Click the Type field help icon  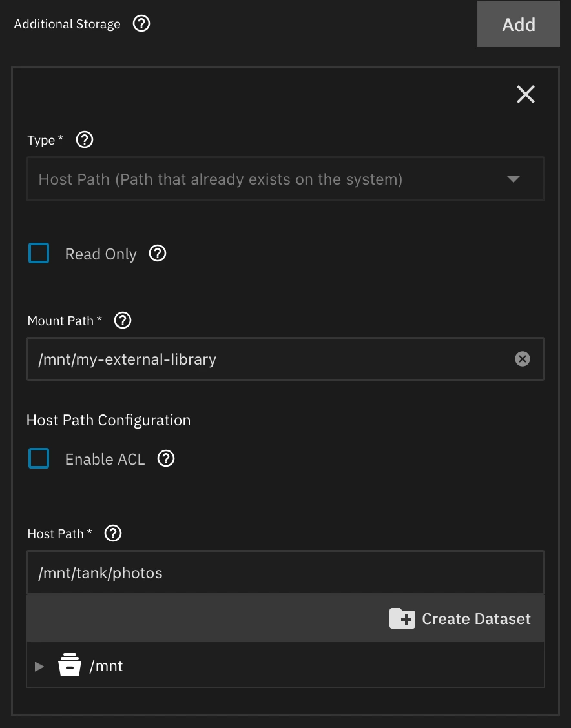tap(84, 139)
